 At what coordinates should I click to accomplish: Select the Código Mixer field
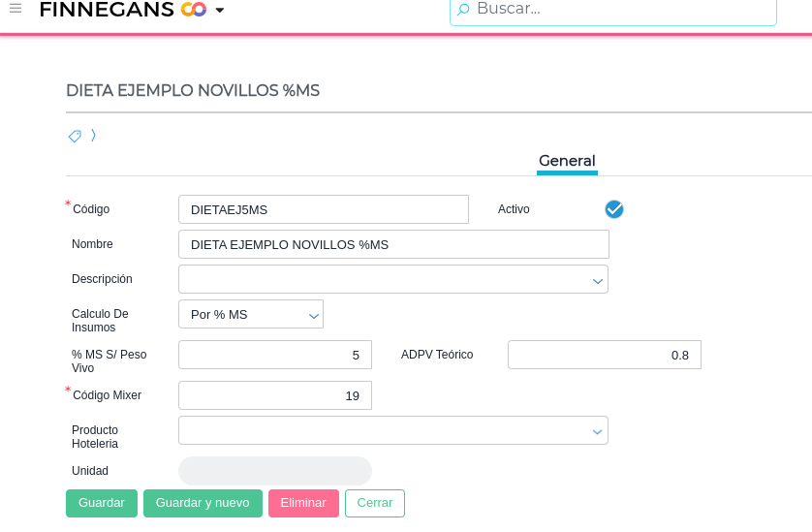click(274, 395)
